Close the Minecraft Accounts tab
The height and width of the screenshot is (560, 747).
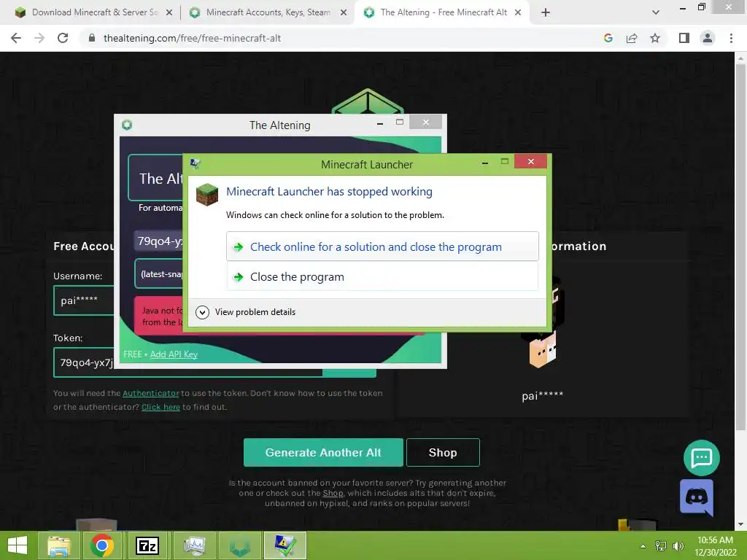pos(344,12)
